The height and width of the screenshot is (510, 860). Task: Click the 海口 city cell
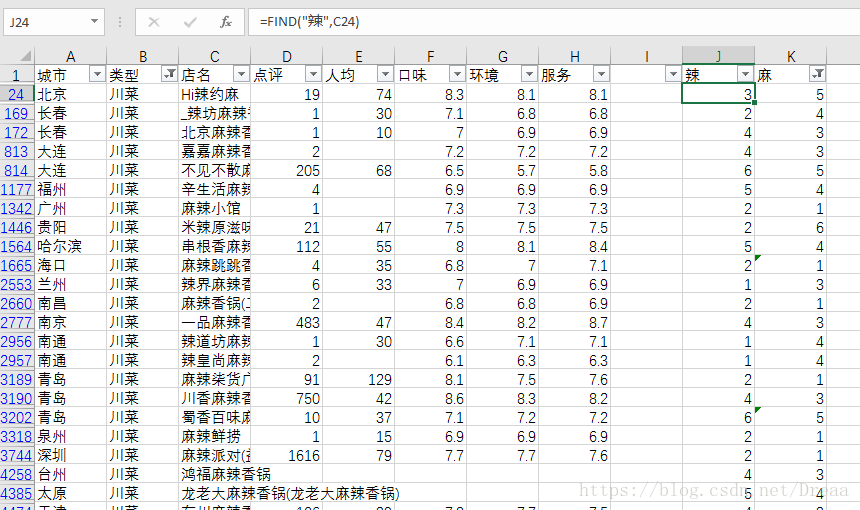click(x=71, y=265)
